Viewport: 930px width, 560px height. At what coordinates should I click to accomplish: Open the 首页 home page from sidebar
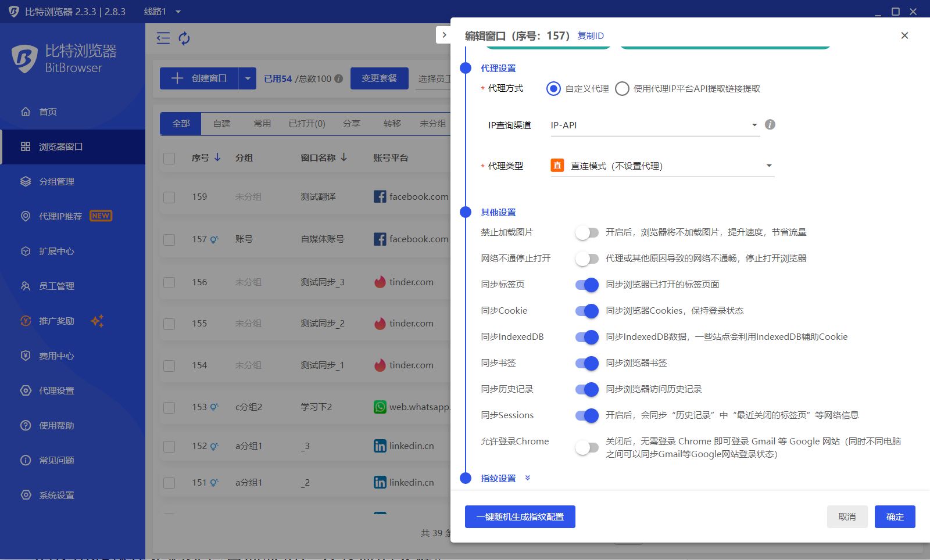point(48,112)
